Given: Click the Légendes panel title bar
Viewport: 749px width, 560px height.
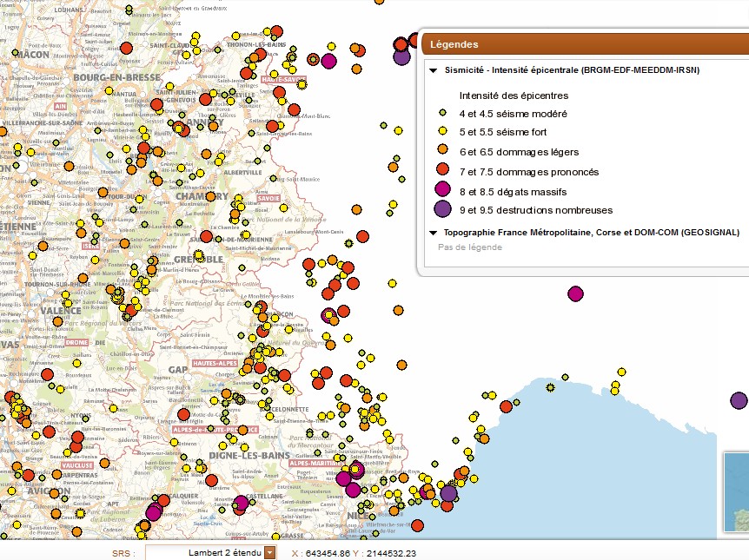Looking at the screenshot, I should [582, 44].
